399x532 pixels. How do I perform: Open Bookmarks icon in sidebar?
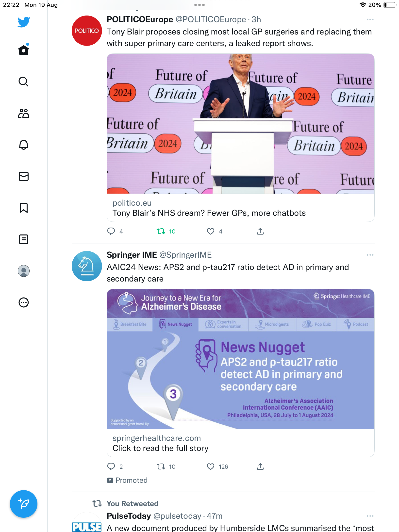click(24, 208)
